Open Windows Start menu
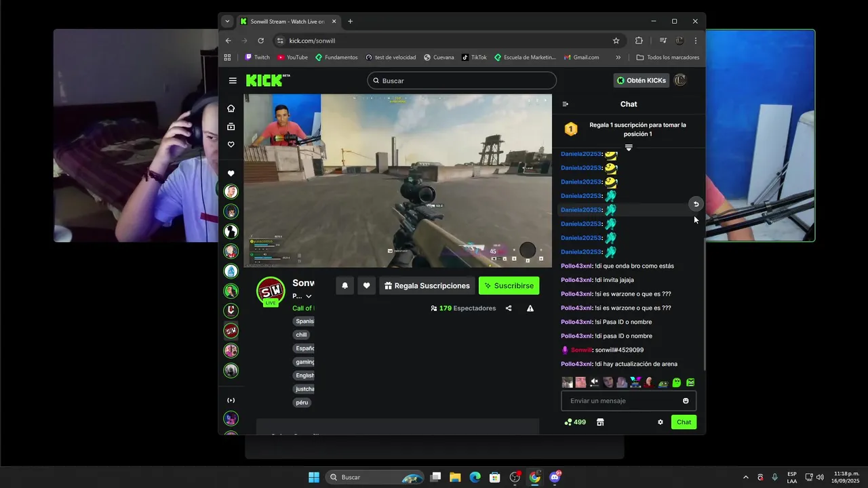This screenshot has width=868, height=488. pos(314,477)
